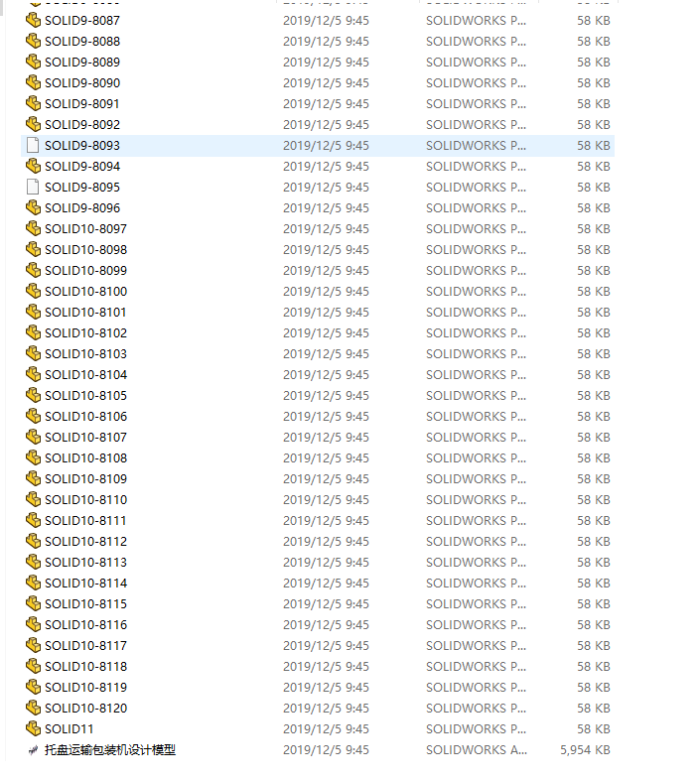Click file name SOLID10-8102
700x780 pixels.
point(85,333)
